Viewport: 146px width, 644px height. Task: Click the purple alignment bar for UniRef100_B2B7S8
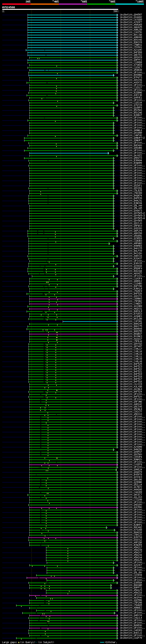(x=73, y=537)
